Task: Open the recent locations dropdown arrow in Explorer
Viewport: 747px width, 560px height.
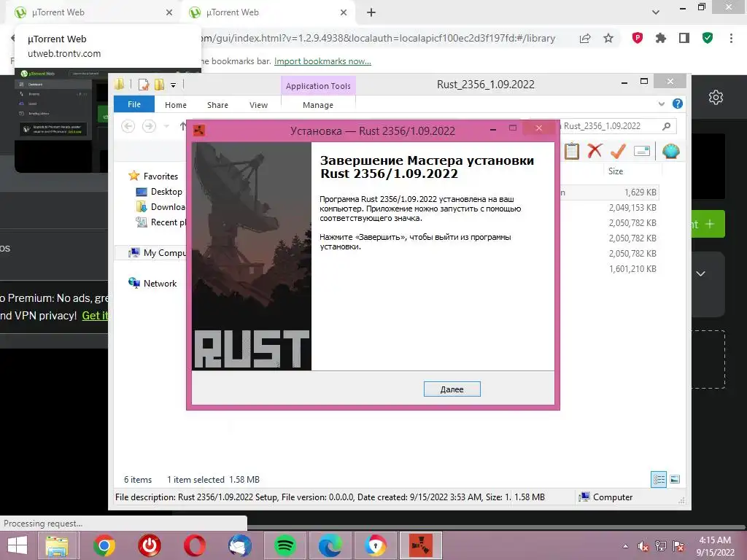Action: coord(166,126)
